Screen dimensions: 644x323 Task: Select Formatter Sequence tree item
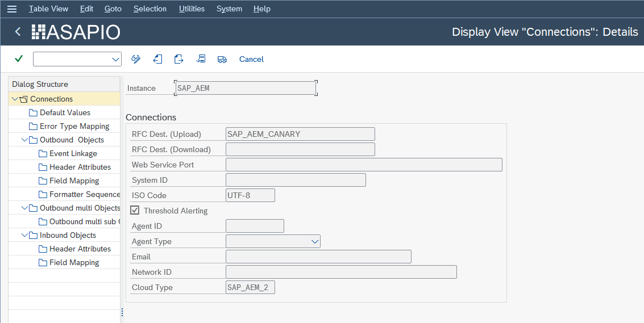pyautogui.click(x=85, y=194)
